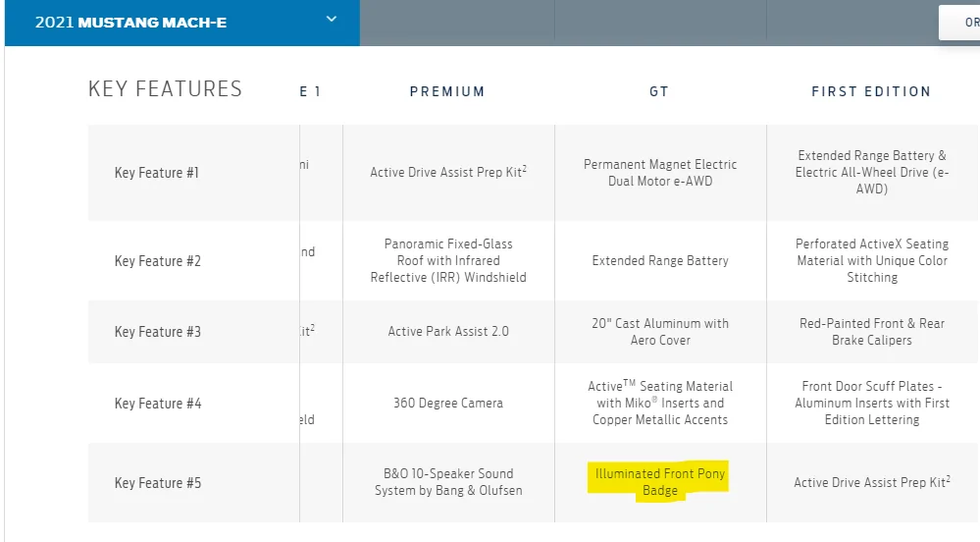Viewport: 980px width, 542px height.
Task: Click Active Drive Assist Prep Kit in First Edition column
Action: pyautogui.click(x=872, y=482)
